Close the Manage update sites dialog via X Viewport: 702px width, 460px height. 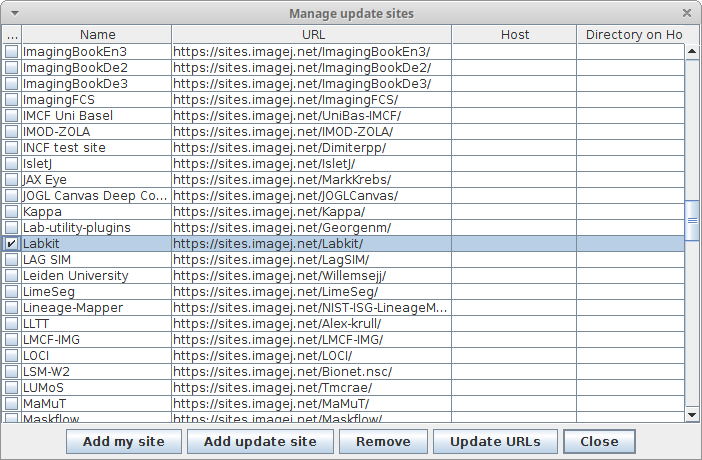687,13
